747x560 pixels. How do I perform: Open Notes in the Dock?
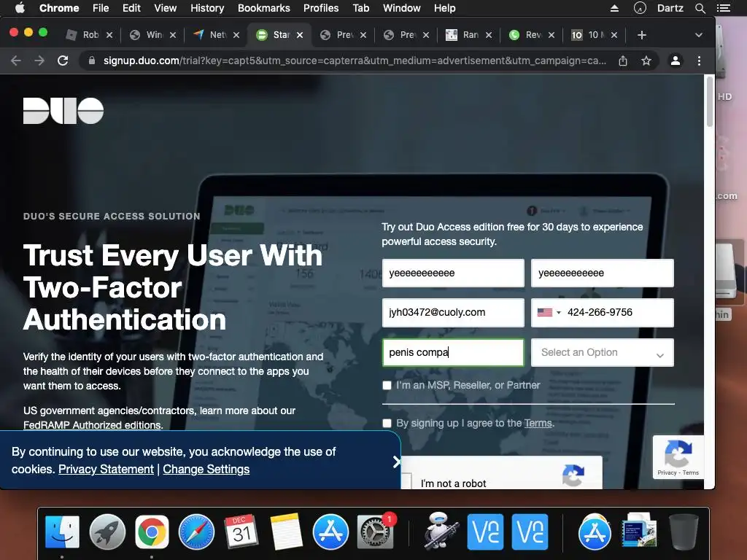(286, 532)
